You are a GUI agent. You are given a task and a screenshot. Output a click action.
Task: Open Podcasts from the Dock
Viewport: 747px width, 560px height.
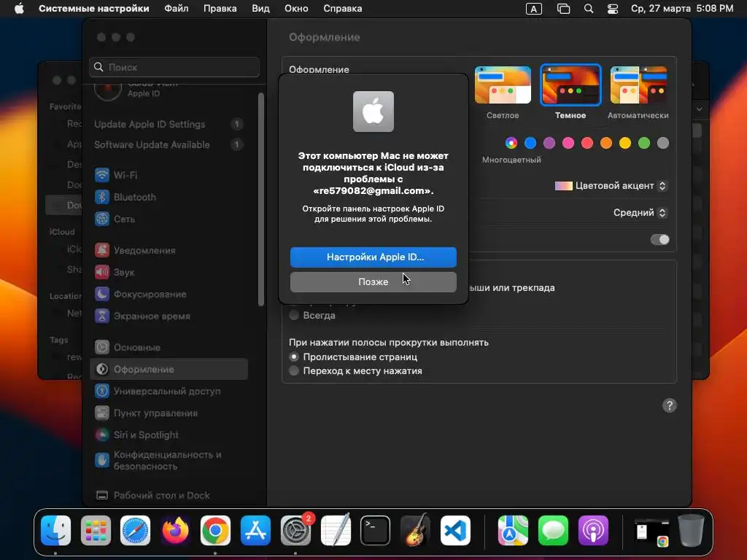pos(593,531)
